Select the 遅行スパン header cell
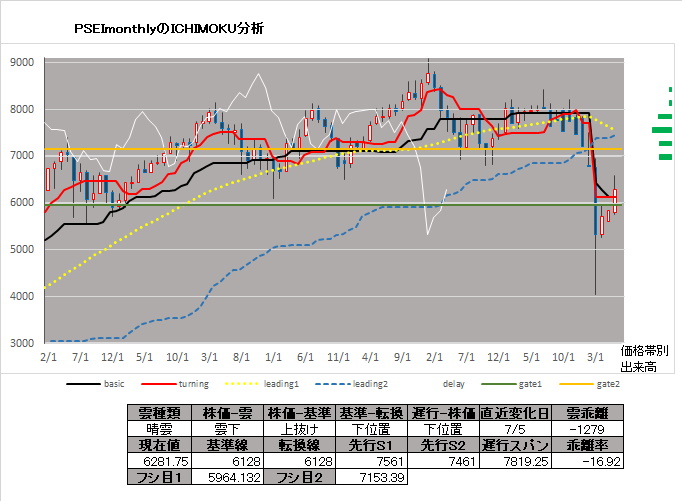The image size is (682, 501). pyautogui.click(x=515, y=445)
